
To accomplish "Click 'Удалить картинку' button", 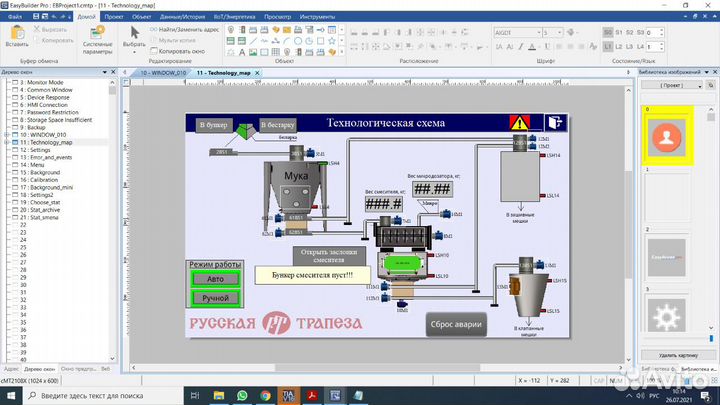I will click(678, 355).
